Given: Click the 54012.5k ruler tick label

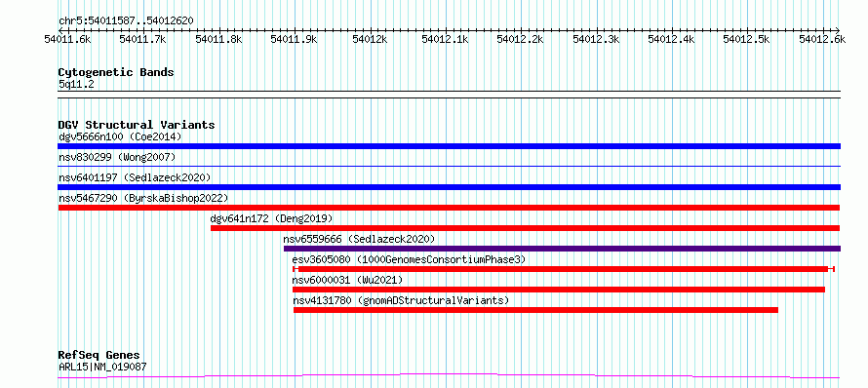Looking at the screenshot, I should (747, 39).
